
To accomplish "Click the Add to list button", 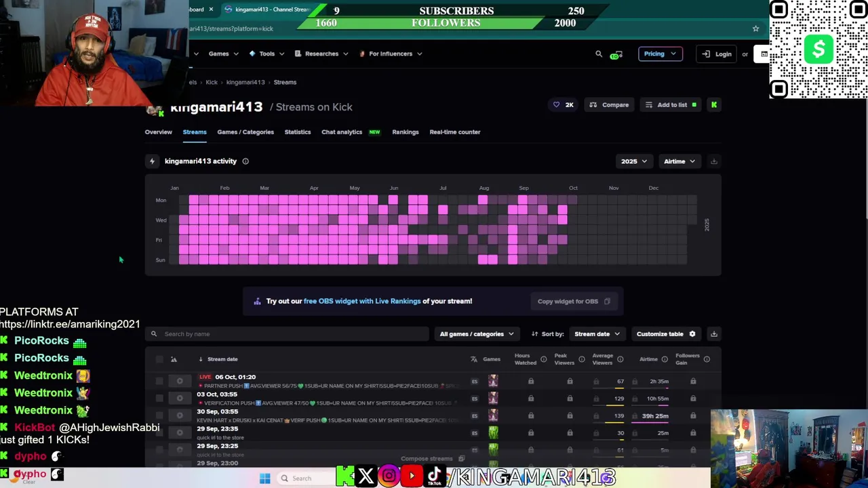I will (x=671, y=105).
